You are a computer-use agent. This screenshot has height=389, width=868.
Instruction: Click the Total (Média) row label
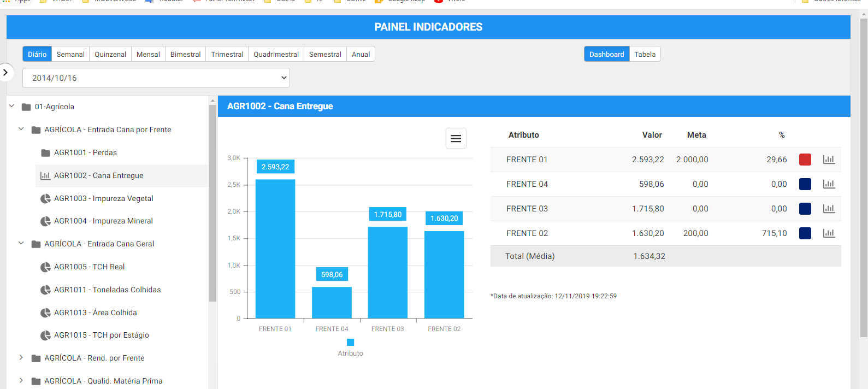coord(530,256)
